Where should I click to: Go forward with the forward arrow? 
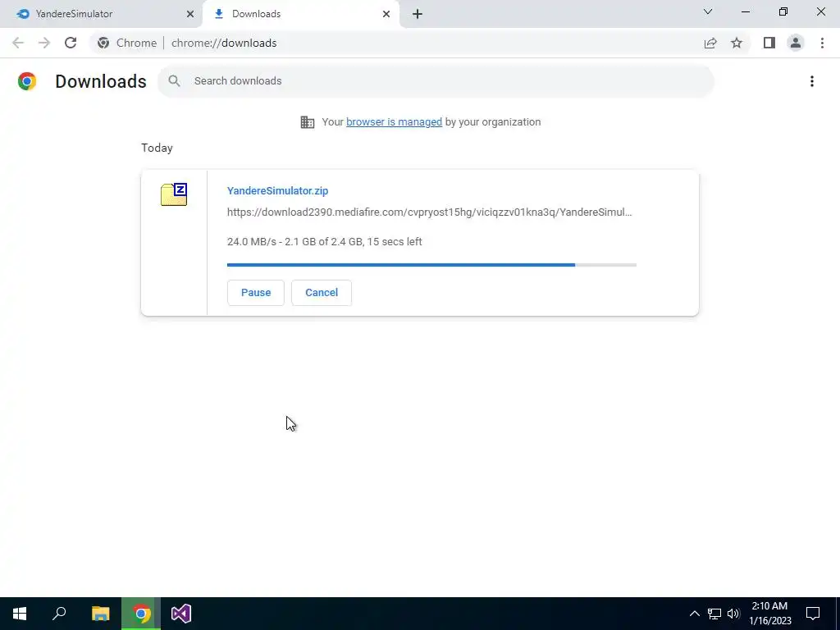pyautogui.click(x=44, y=43)
